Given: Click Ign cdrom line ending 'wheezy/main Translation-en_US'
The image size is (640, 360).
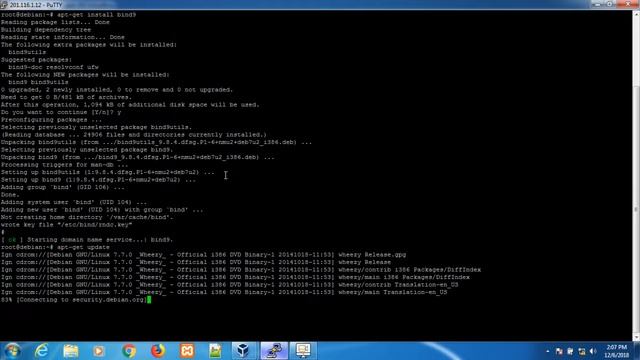Looking at the screenshot, I should (224, 292).
